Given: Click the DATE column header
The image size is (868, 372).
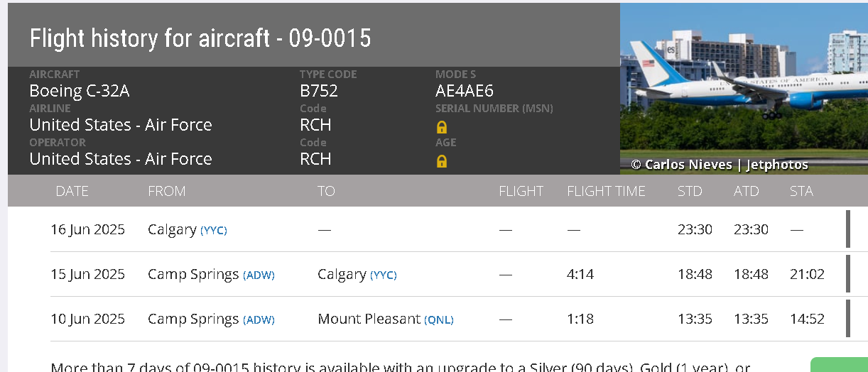Looking at the screenshot, I should click(x=72, y=191).
